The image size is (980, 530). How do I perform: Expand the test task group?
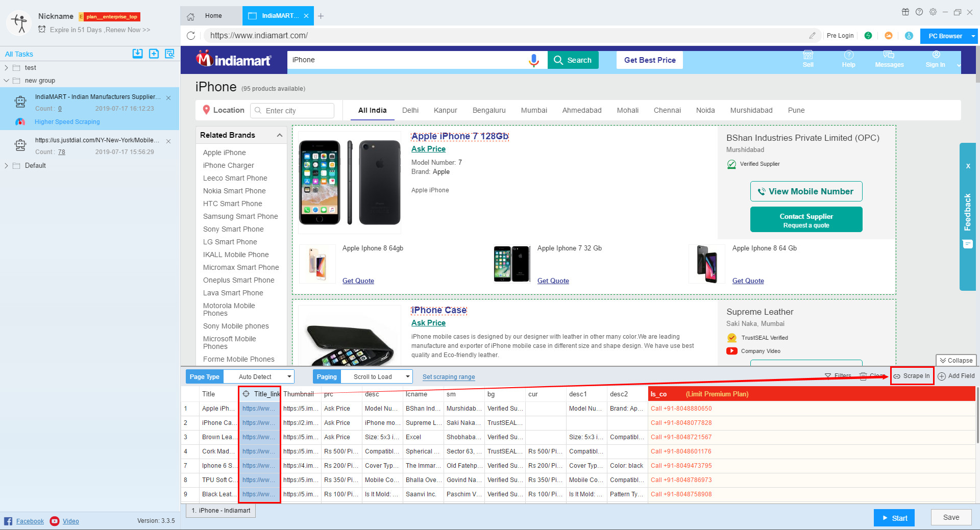click(x=6, y=68)
